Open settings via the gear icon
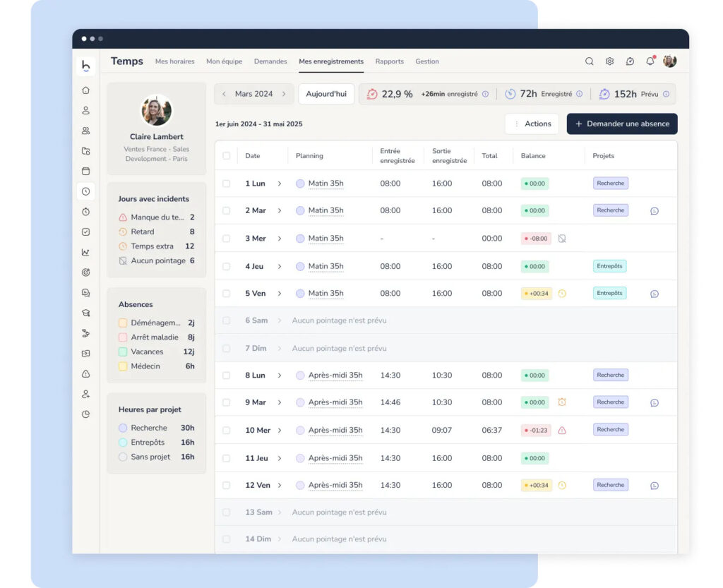723x588 pixels. [x=609, y=61]
